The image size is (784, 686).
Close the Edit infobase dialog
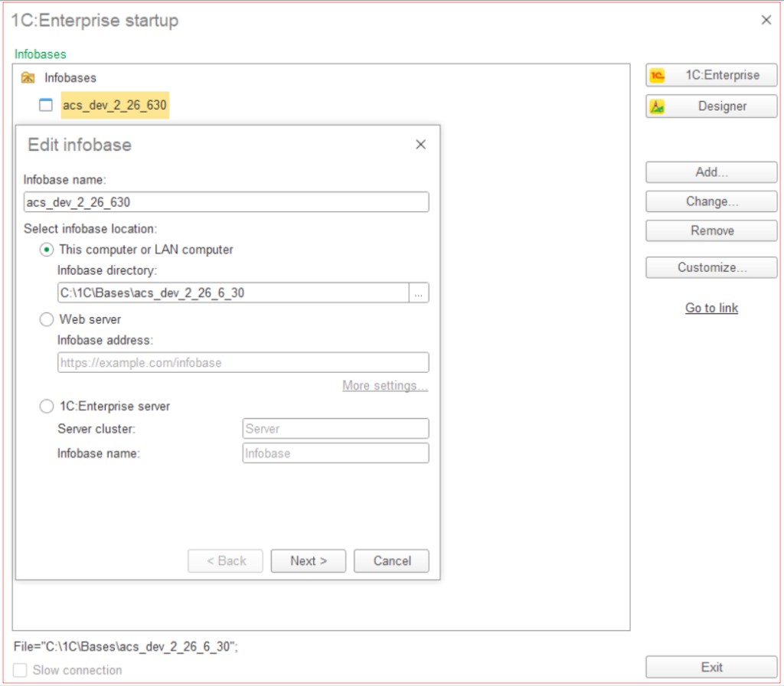point(421,145)
